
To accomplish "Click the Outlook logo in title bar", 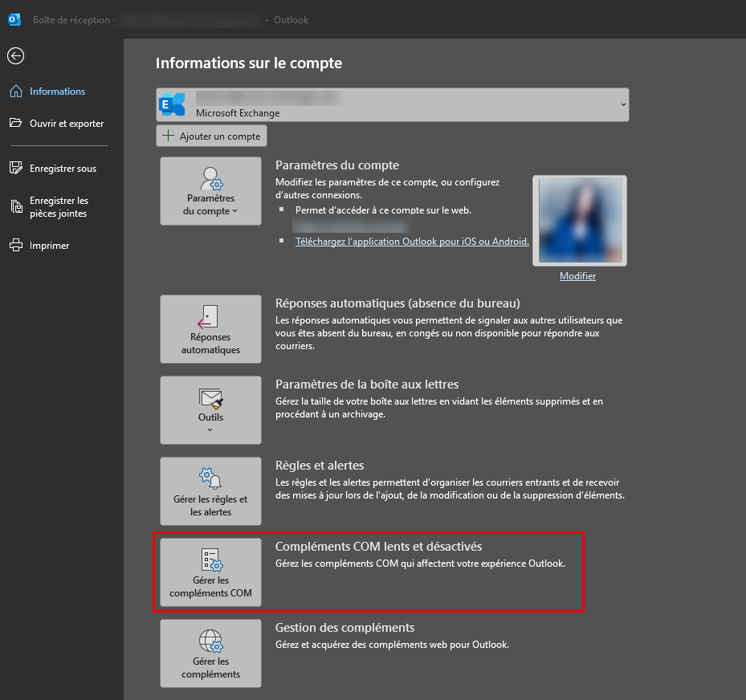I will 14,19.
